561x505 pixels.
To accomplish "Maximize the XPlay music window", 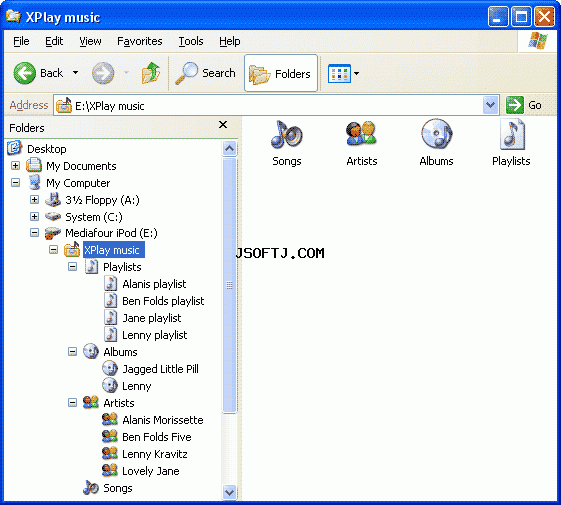I will click(x=521, y=16).
